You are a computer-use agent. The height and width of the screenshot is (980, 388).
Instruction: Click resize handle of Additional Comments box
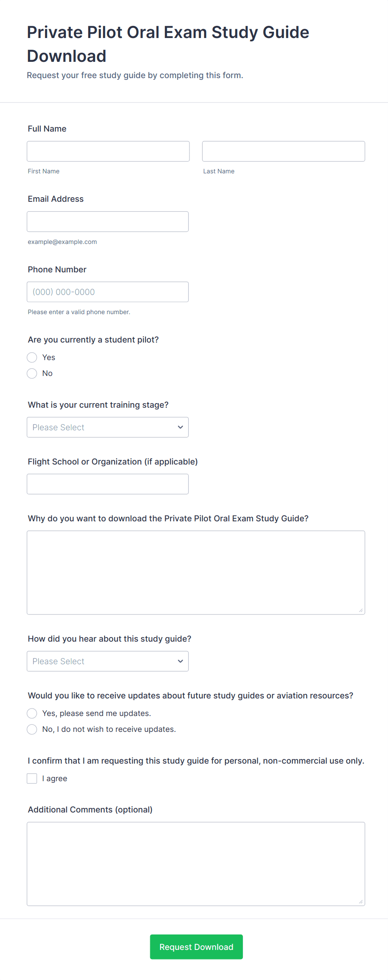[x=360, y=901]
